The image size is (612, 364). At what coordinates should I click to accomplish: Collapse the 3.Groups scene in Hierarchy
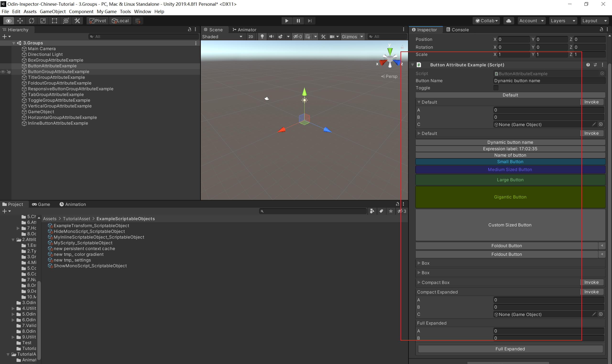[14, 43]
